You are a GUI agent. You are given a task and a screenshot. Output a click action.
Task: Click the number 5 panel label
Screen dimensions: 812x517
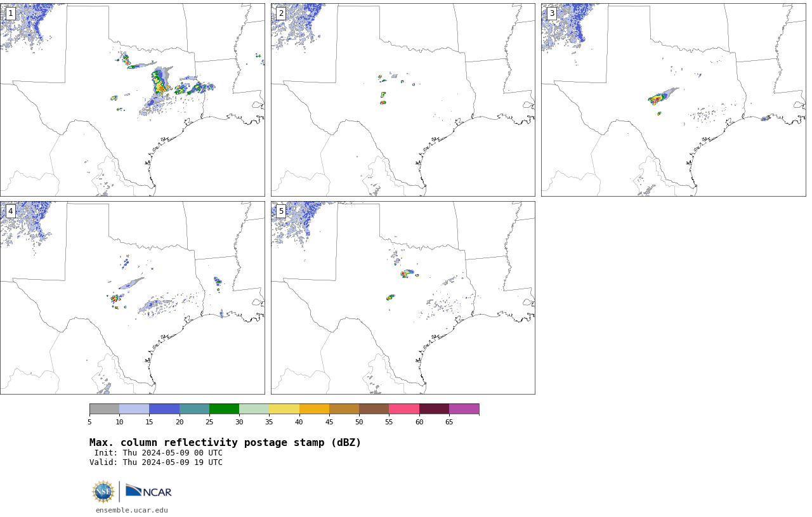[x=281, y=211]
